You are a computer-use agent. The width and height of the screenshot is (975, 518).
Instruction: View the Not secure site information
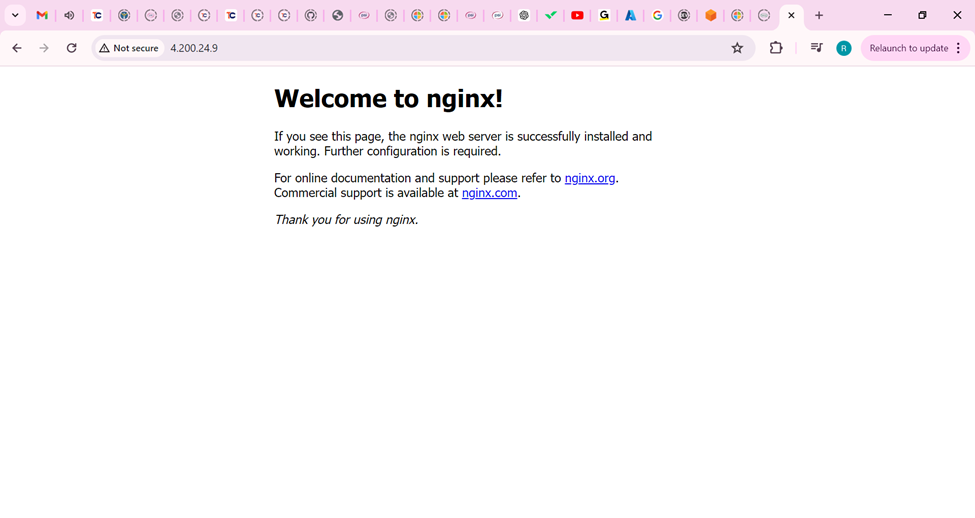coord(129,48)
